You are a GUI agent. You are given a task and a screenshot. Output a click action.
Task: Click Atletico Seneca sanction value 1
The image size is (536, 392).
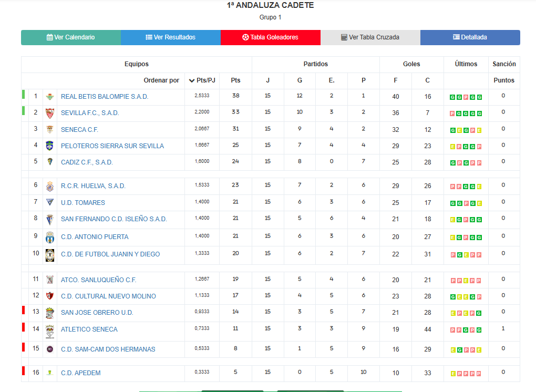tap(503, 328)
